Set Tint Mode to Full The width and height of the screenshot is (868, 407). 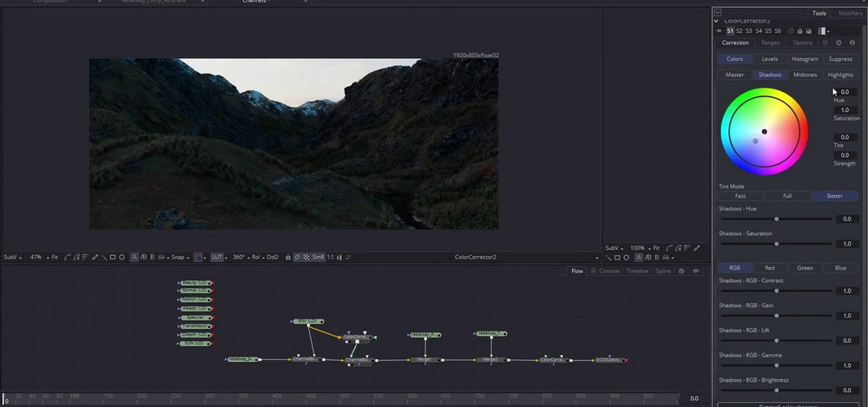(x=787, y=196)
